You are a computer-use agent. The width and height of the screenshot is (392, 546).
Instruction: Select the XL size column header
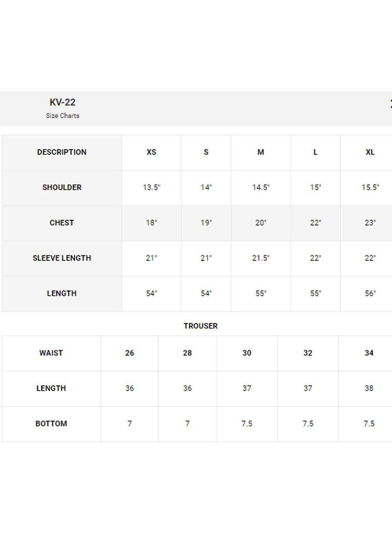click(370, 152)
